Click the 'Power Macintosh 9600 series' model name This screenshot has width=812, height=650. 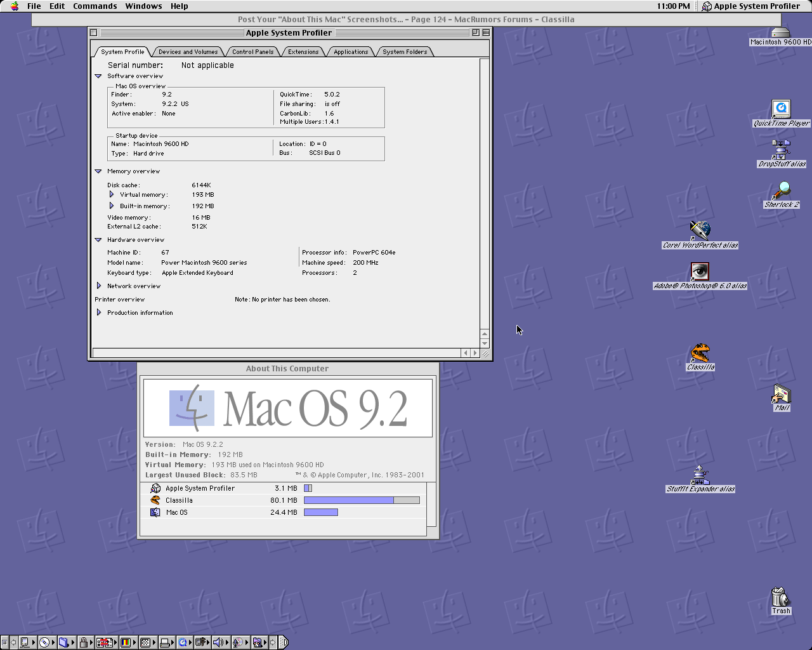click(204, 263)
